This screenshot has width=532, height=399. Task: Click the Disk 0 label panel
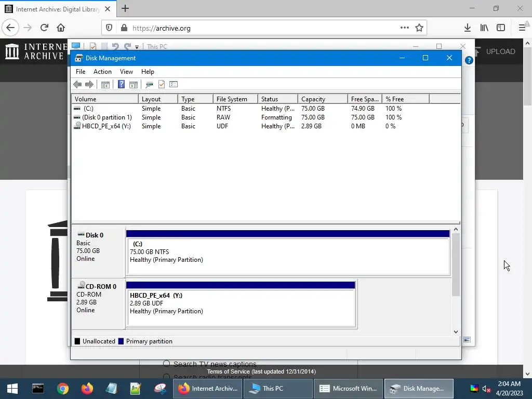pos(98,252)
